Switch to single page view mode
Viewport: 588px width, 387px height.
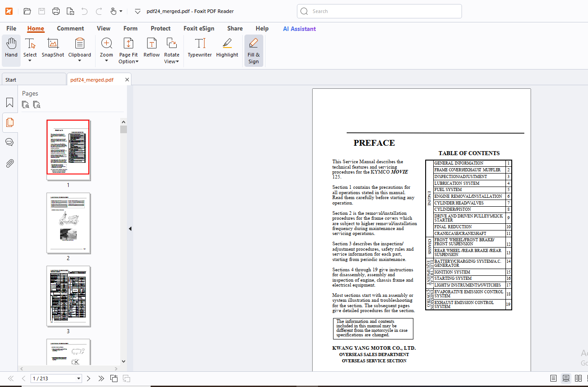click(x=553, y=378)
